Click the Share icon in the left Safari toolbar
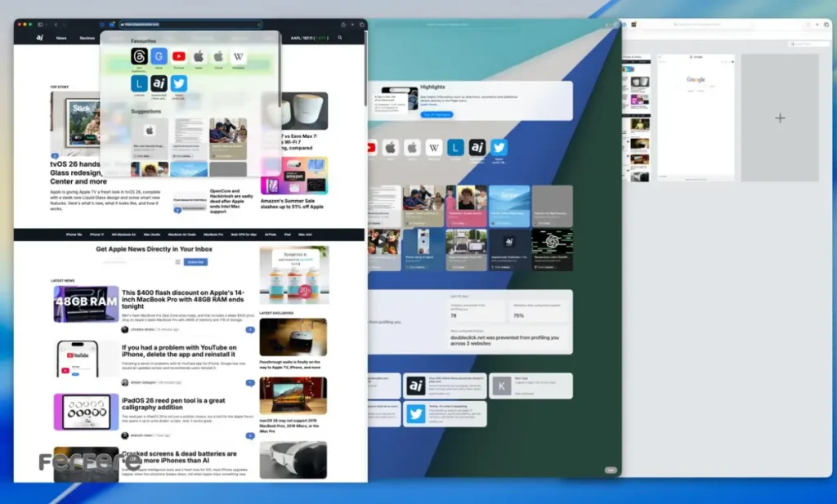Viewport: 837px width, 504px height. 342,25
